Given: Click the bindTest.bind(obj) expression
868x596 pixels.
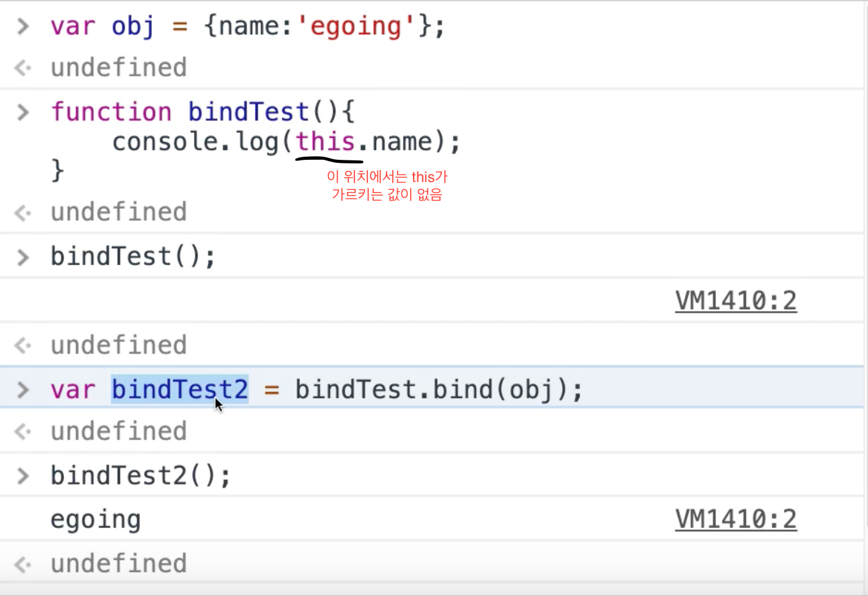Looking at the screenshot, I should click(x=431, y=389).
